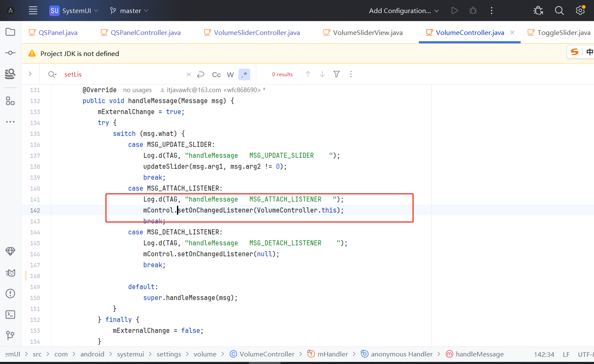
Task: Open the Commit tool window
Action: [11, 53]
